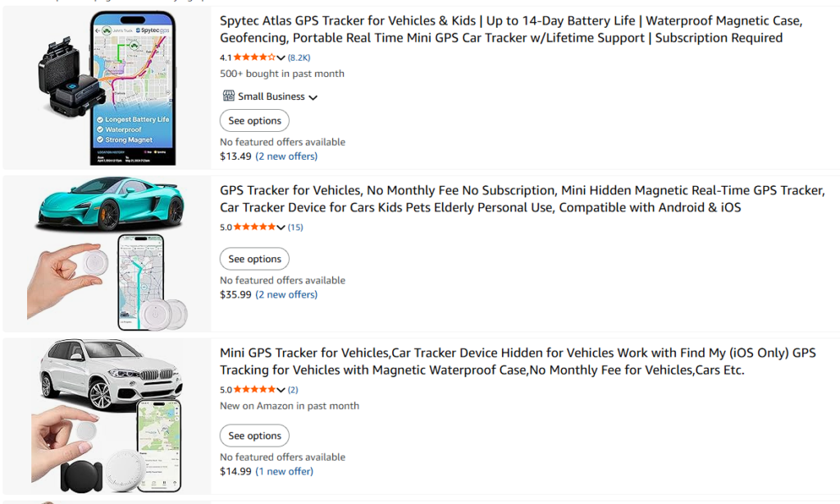Click See options for No Monthly Fee tracker
This screenshot has width=840, height=504.
[x=254, y=259]
